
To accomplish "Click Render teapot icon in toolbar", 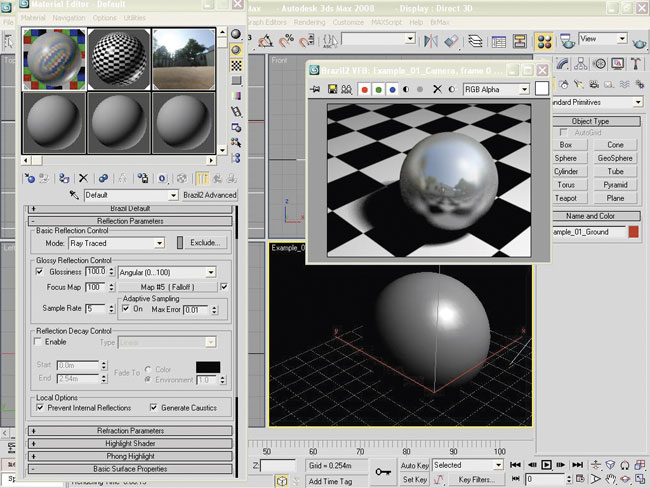I will point(639,43).
